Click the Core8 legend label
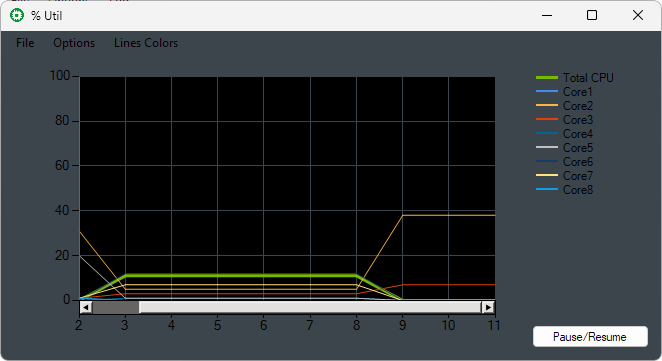The image size is (662, 361). click(x=578, y=190)
